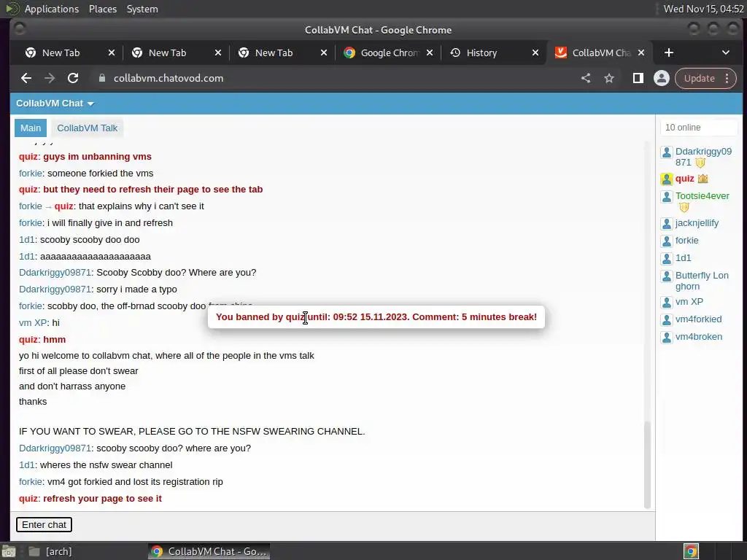This screenshot has height=560, width=747.
Task: Click the Enter chat button
Action: click(x=44, y=525)
